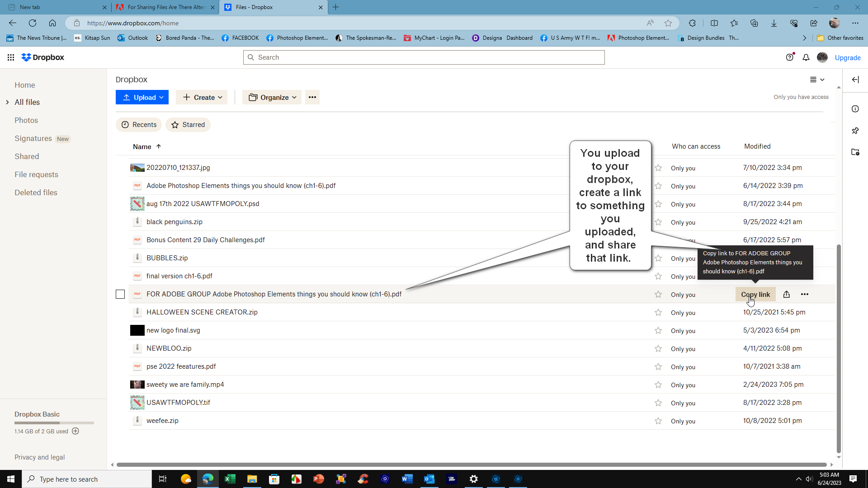The height and width of the screenshot is (488, 868).
Task: Open the Starred filter
Action: click(x=188, y=125)
